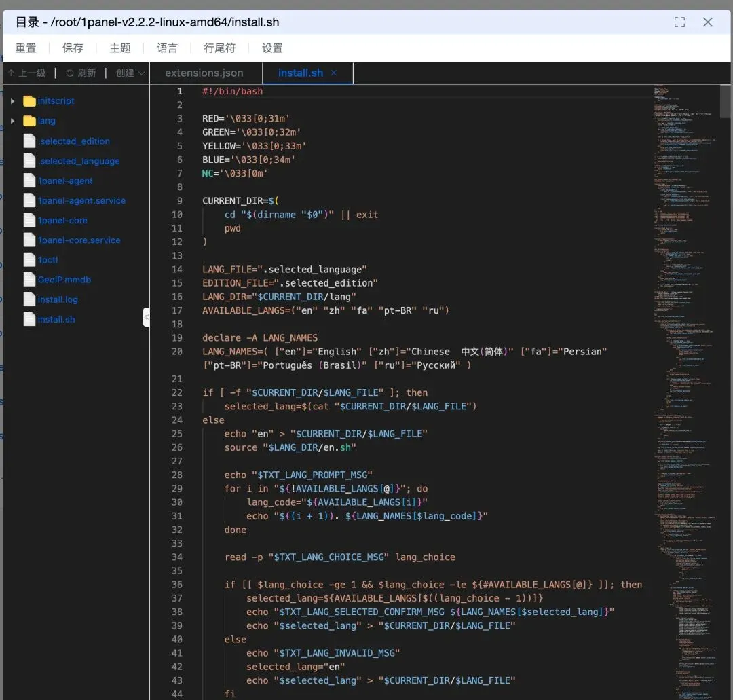Open the 语言 language menu

[x=168, y=48]
